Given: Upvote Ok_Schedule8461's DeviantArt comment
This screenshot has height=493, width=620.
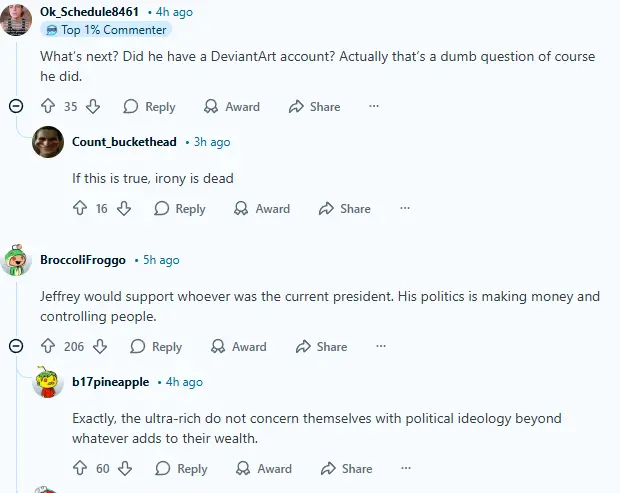Looking at the screenshot, I should pyautogui.click(x=47, y=106).
